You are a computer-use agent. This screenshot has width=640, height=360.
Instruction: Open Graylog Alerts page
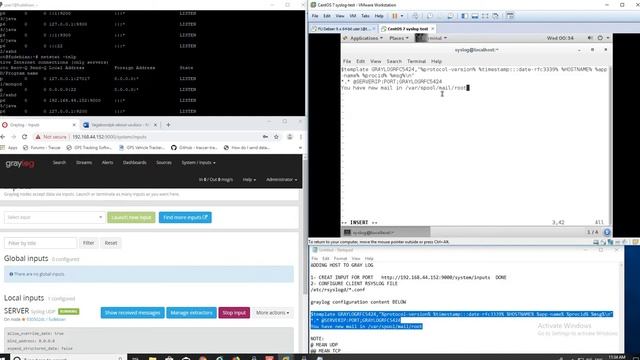(107, 162)
